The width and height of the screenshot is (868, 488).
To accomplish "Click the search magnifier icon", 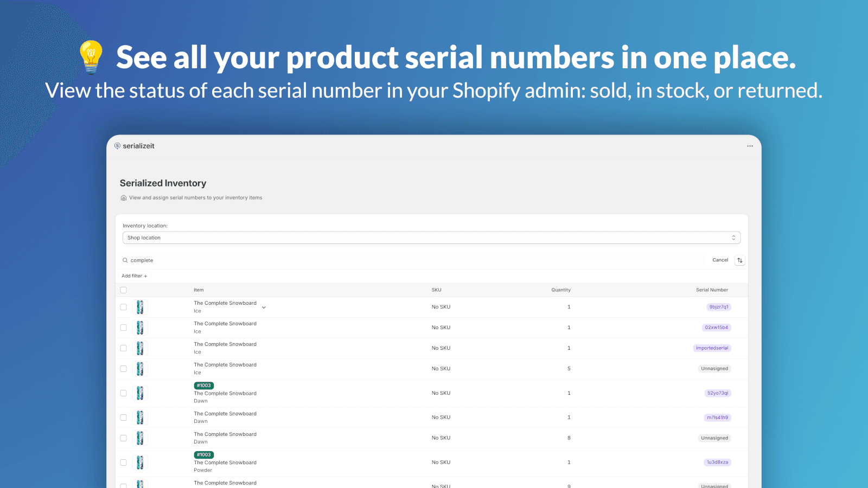I will 125,260.
